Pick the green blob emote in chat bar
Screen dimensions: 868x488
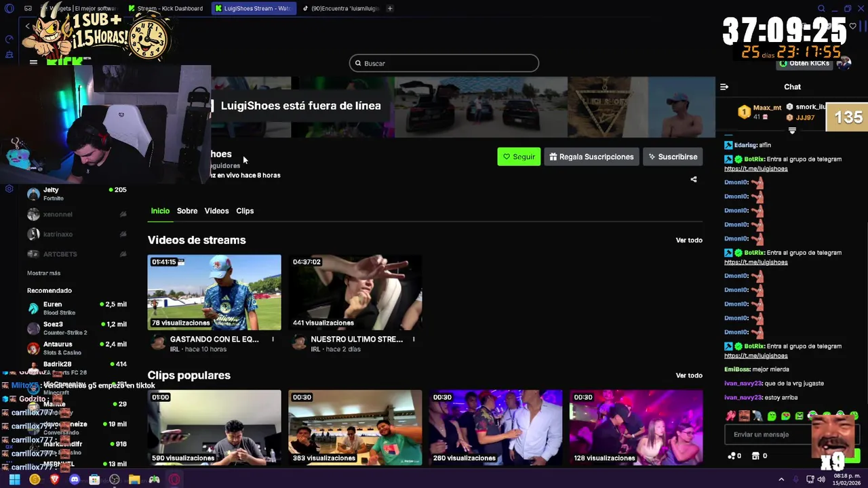tap(772, 416)
